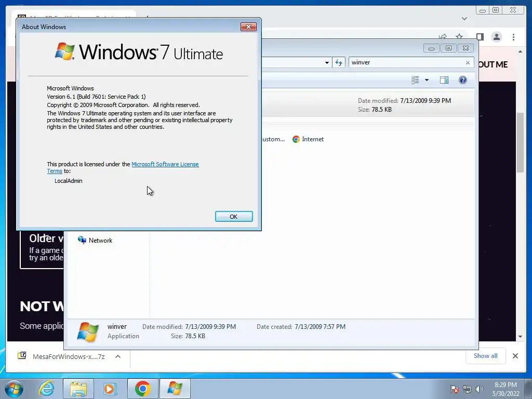Minimize the Explorer search window
The image size is (532, 399).
tap(431, 48)
